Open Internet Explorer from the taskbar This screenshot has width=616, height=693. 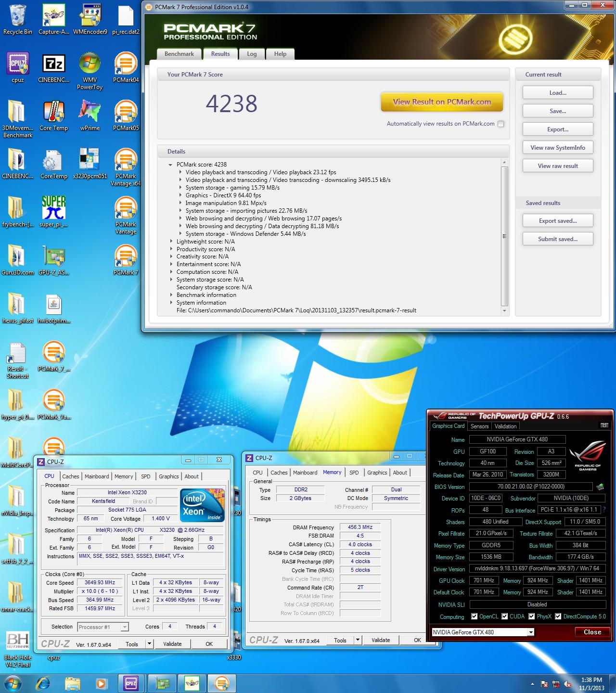[x=44, y=683]
